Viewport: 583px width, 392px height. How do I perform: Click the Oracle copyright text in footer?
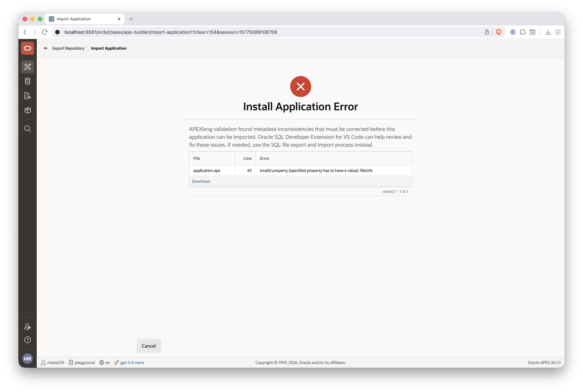click(x=301, y=363)
